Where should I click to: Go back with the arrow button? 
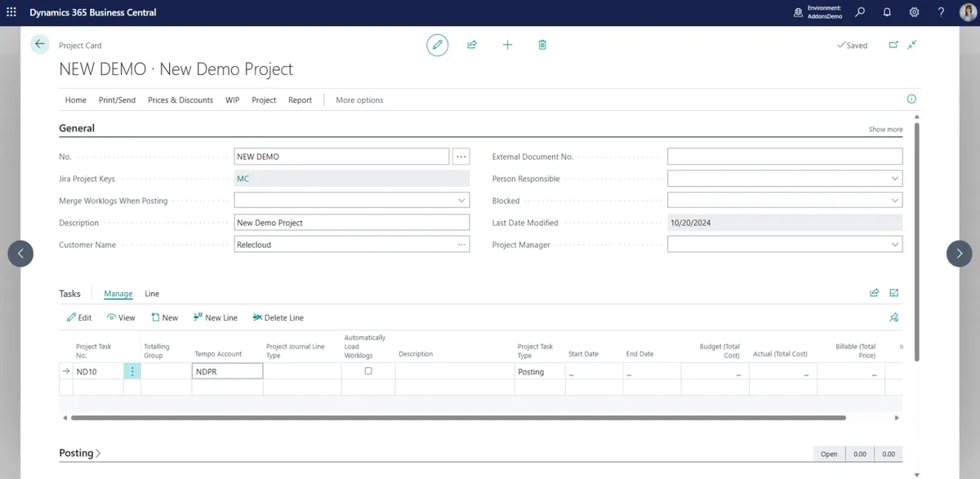pos(40,45)
